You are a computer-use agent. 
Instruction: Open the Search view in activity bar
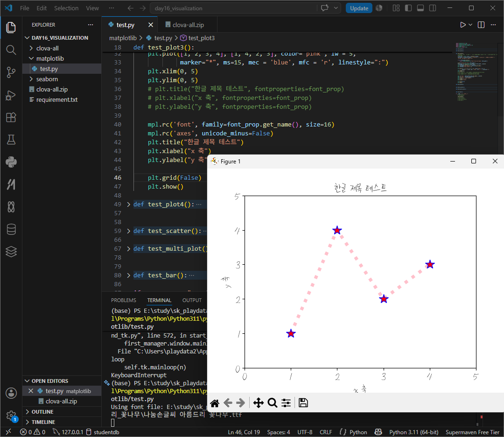tap(11, 50)
